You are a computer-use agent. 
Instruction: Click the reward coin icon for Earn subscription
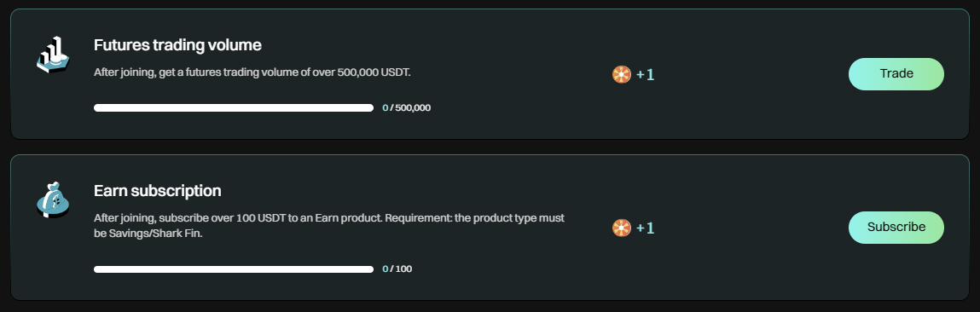[x=621, y=228]
